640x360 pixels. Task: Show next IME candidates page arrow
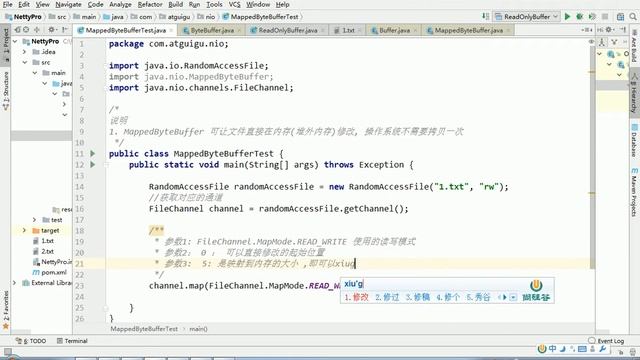coord(504,297)
